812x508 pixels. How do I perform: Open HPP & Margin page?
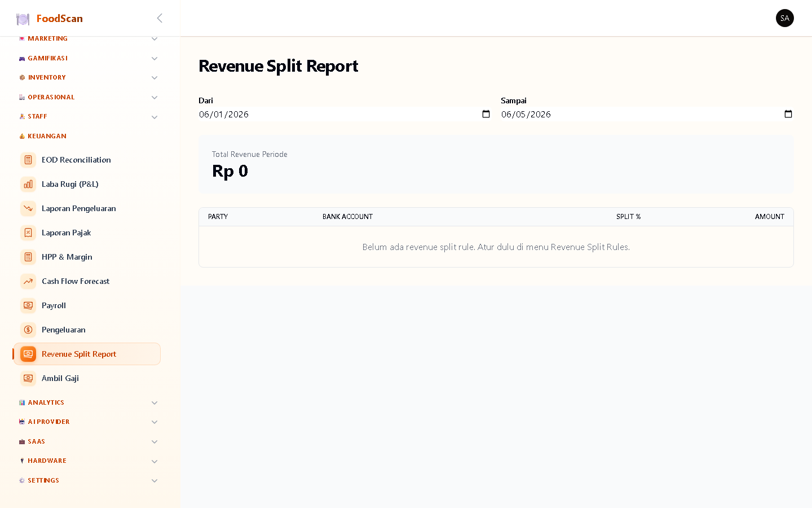(x=87, y=257)
